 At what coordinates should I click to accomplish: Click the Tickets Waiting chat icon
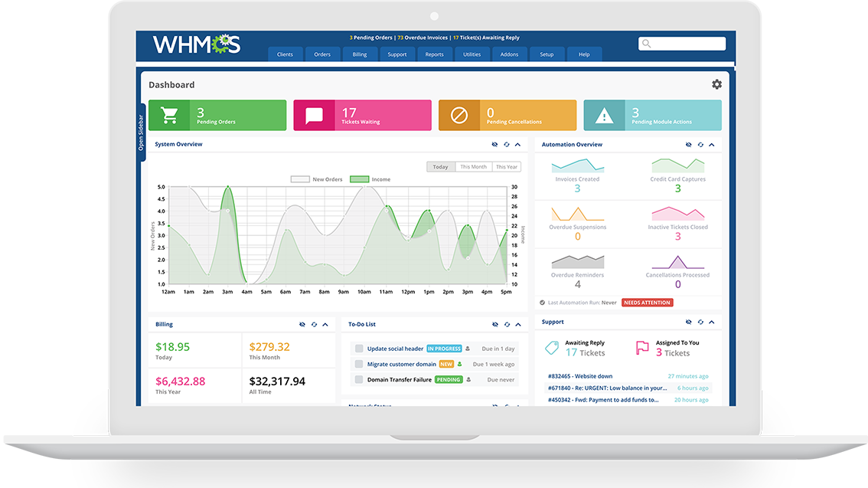point(313,114)
